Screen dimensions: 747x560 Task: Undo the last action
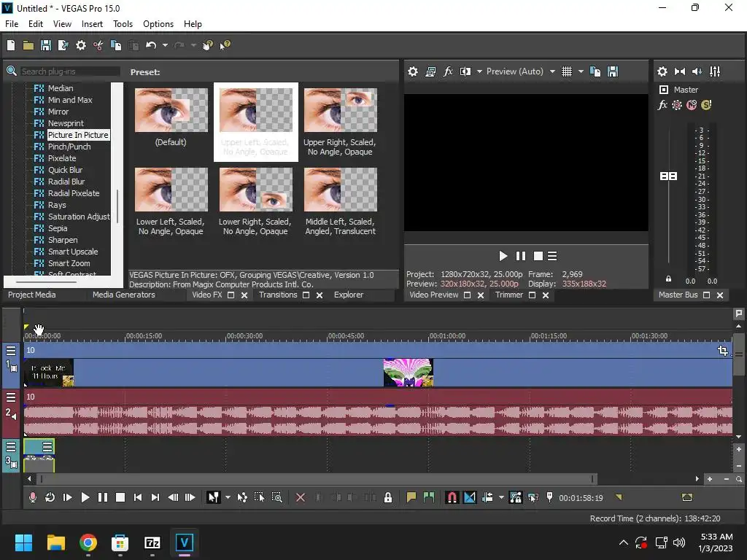click(151, 45)
